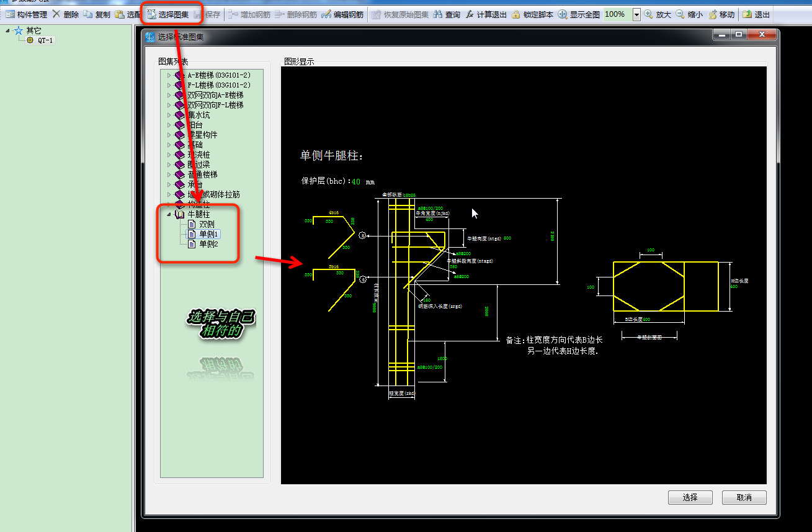Select the 单侧2 drawing under 牛腿柱
This screenshot has width=812, height=532.
tap(209, 244)
